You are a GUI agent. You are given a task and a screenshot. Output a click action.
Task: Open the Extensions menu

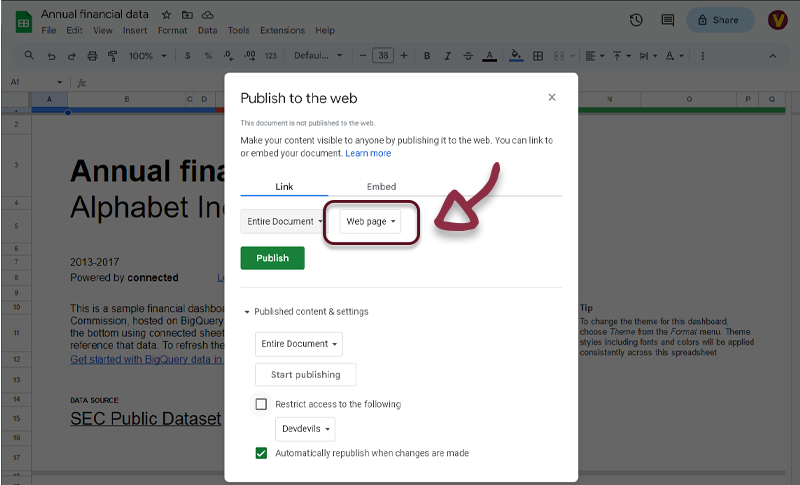[x=282, y=31]
